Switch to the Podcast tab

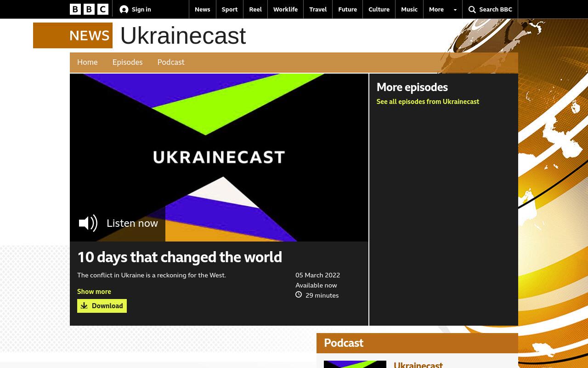pyautogui.click(x=171, y=62)
